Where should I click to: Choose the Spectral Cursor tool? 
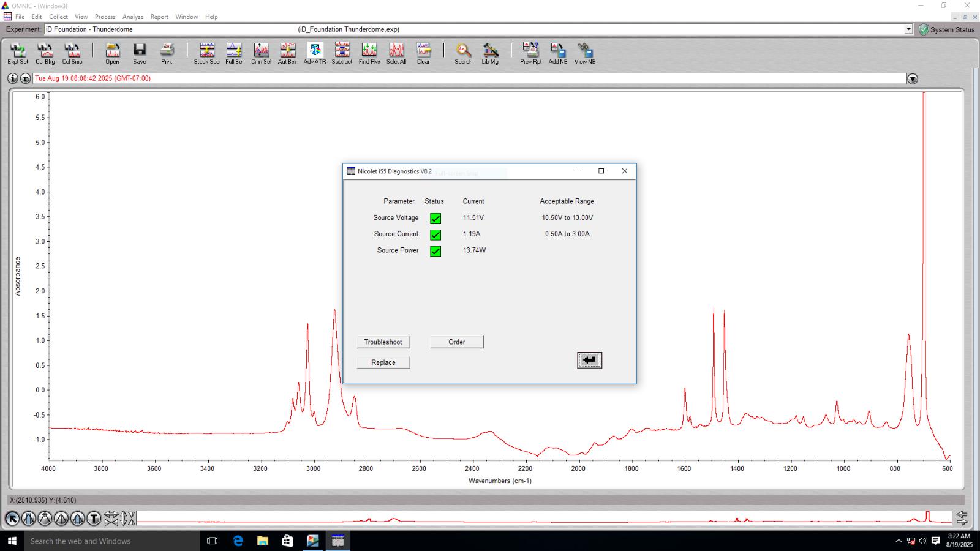[x=45, y=519]
